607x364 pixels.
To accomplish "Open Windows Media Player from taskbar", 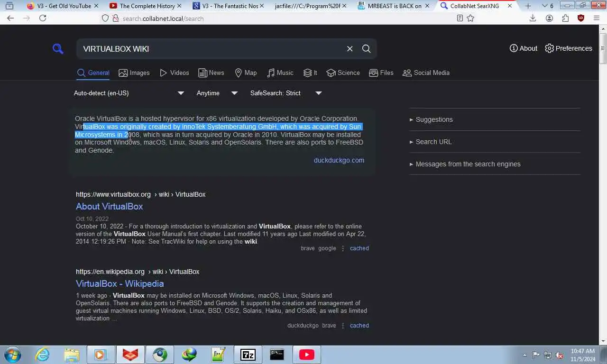I will point(100,355).
